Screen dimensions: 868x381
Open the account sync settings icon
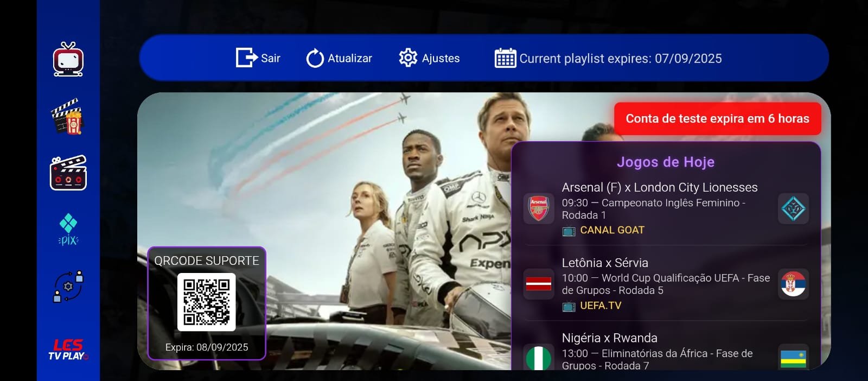[68, 286]
